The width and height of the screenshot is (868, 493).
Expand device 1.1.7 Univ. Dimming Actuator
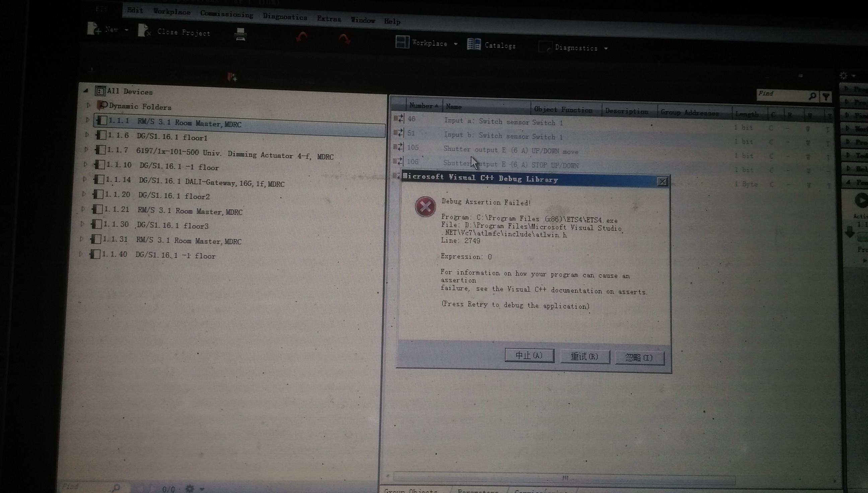86,149
